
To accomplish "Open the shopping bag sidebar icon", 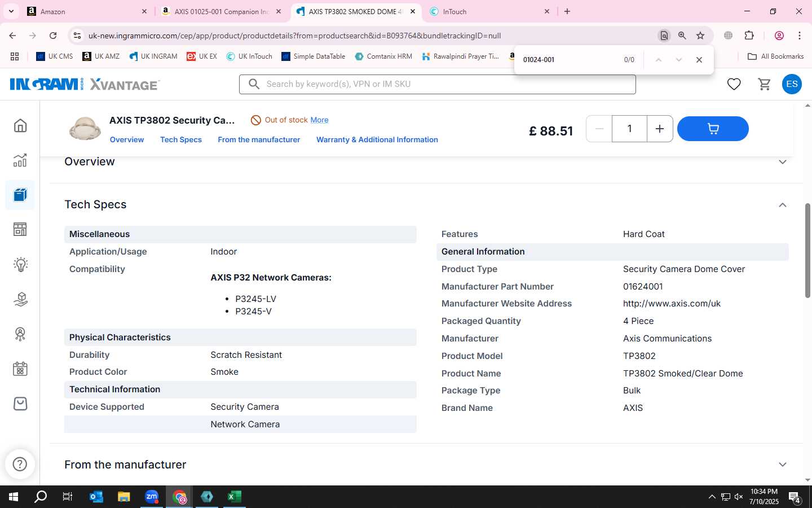I will 20,404.
